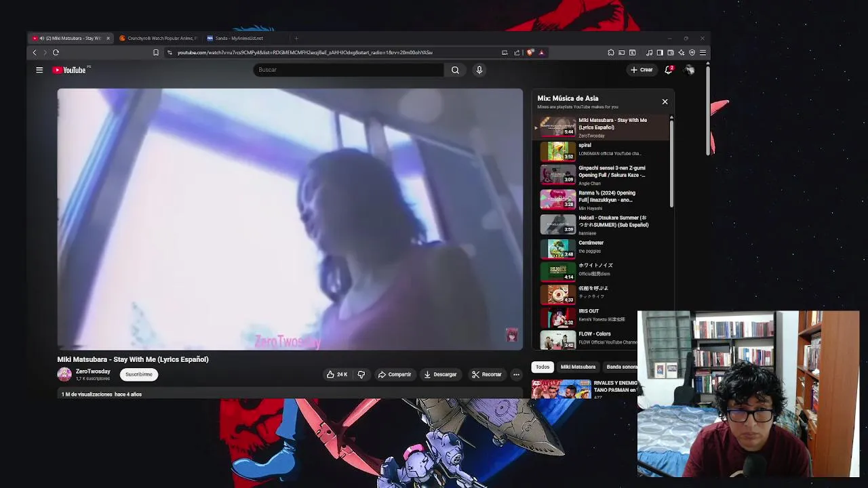
Task: Open the YouTube hamburger guide menu
Action: 39,70
